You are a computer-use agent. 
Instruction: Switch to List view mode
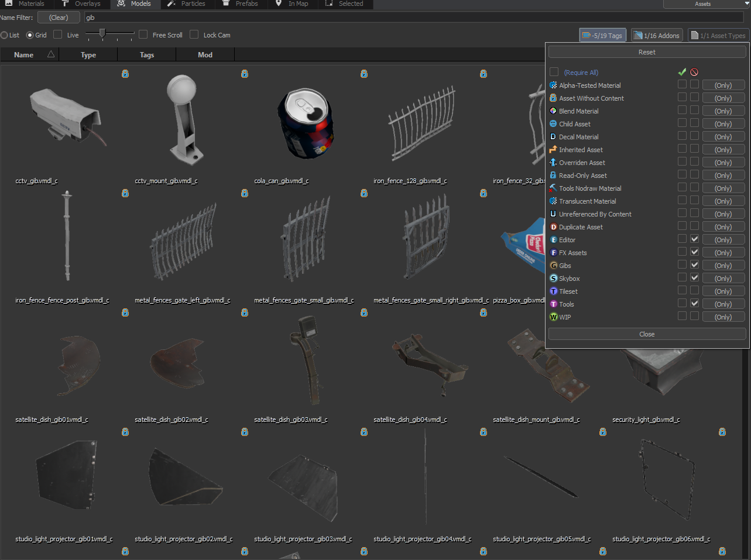click(x=6, y=35)
